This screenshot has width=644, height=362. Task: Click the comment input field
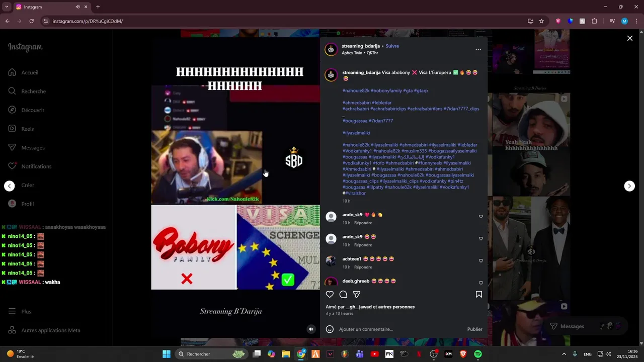click(x=400, y=329)
